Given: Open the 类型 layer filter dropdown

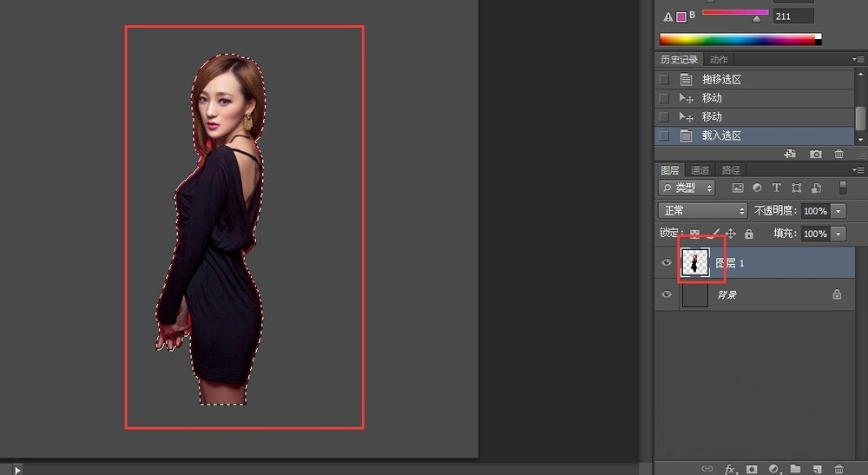Looking at the screenshot, I should click(687, 188).
